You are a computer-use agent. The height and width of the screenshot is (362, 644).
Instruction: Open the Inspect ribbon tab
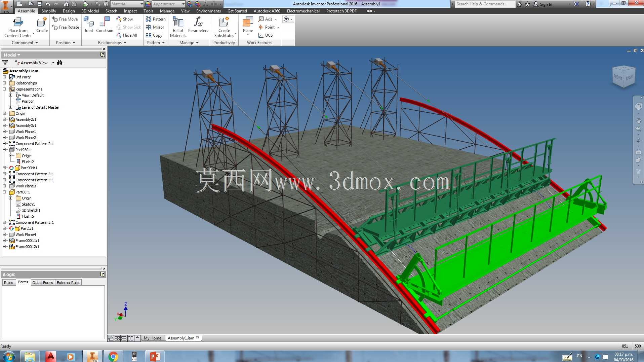point(130,11)
